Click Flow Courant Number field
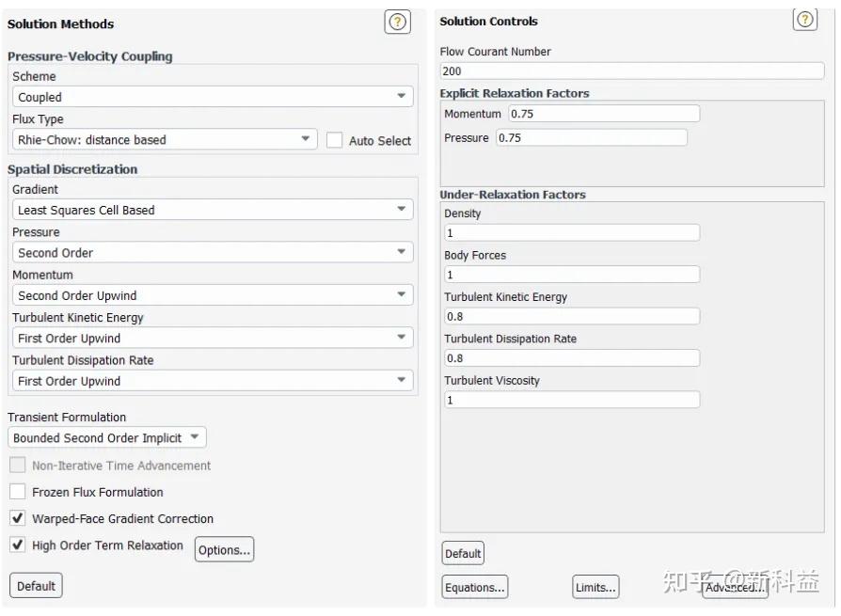The image size is (841, 616). tap(631, 71)
